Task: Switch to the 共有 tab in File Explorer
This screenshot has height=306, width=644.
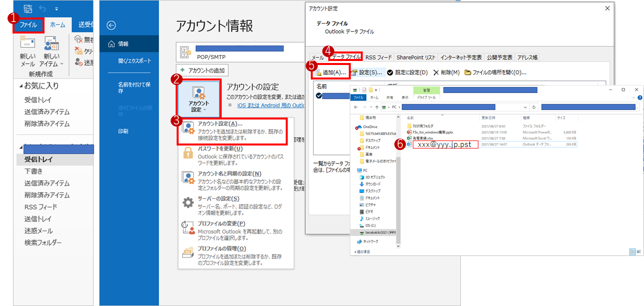Action: (x=390, y=98)
